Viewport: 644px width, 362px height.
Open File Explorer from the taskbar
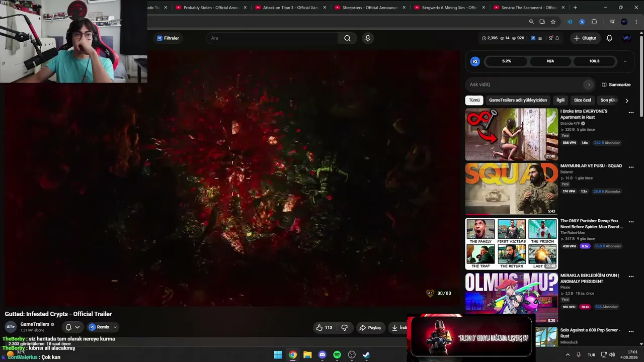click(307, 355)
